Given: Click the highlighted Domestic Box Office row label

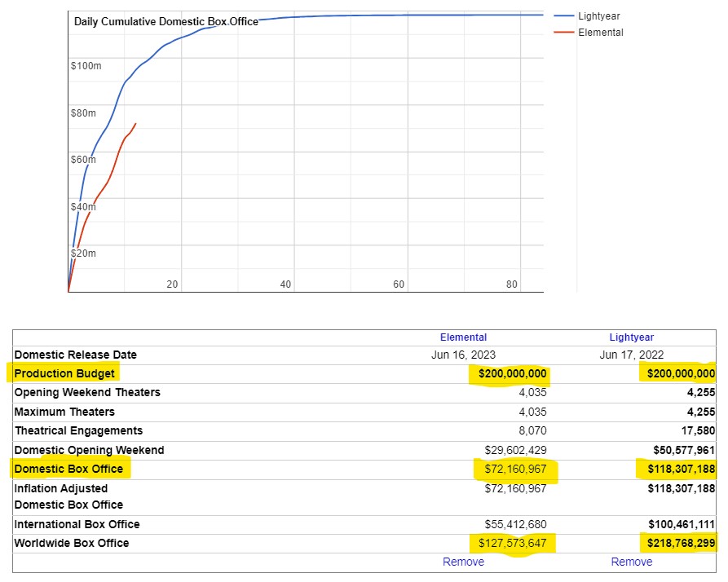Looking at the screenshot, I should pos(68,469).
